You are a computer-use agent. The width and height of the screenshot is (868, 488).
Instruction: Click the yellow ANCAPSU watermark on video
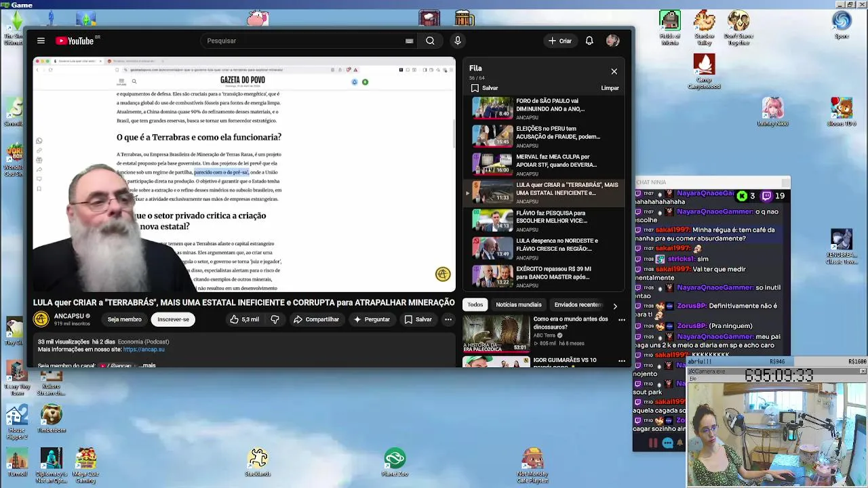pos(443,274)
